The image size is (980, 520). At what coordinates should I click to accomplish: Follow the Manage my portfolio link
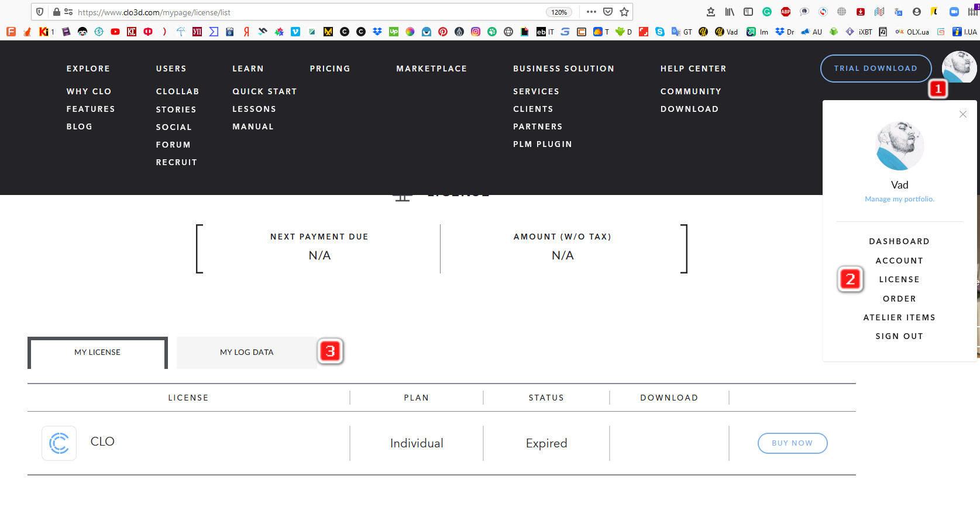click(x=900, y=199)
